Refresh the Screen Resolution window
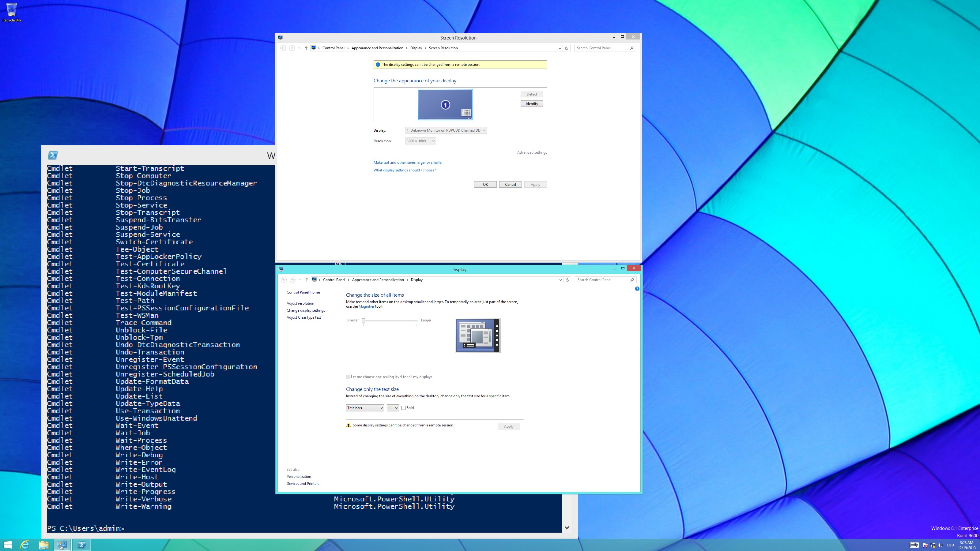 [x=567, y=48]
